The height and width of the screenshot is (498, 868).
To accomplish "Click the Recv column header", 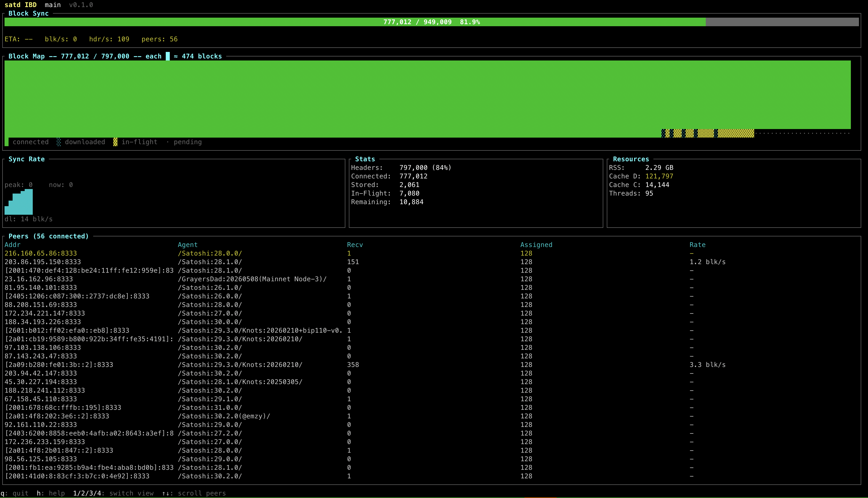I will (x=355, y=245).
